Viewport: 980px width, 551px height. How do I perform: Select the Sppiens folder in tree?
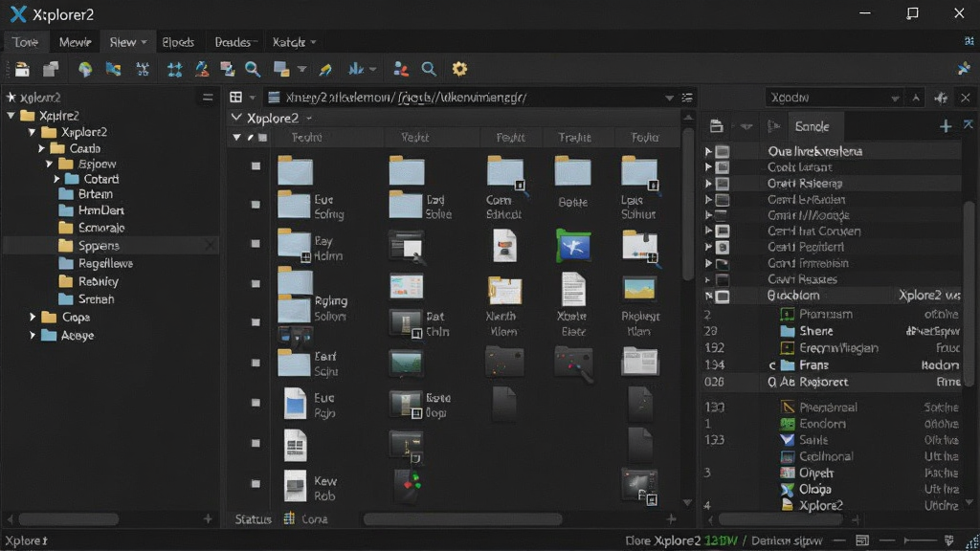click(x=99, y=246)
